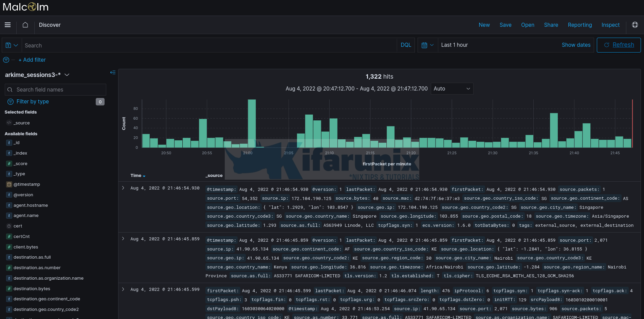
Task: Open the help/newsfeed icon in top bar
Action: [635, 25]
